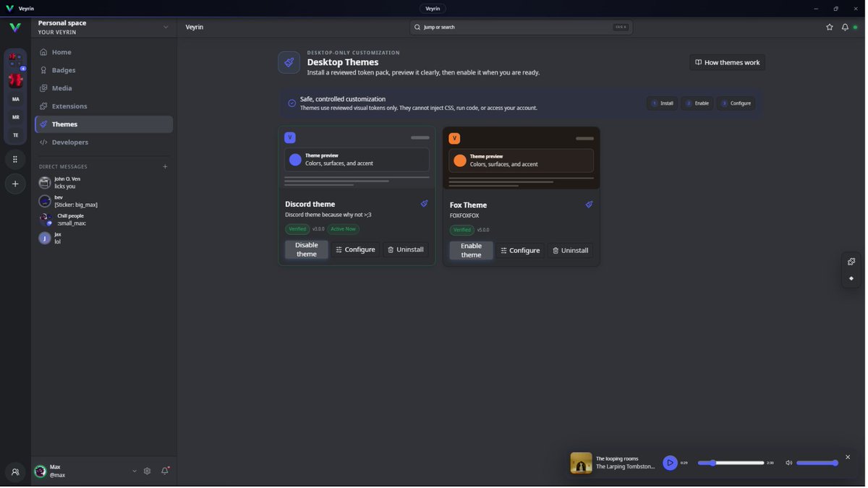The height and width of the screenshot is (488, 868).
Task: Click the puzzle icon on right edge panel
Action: [x=851, y=262]
